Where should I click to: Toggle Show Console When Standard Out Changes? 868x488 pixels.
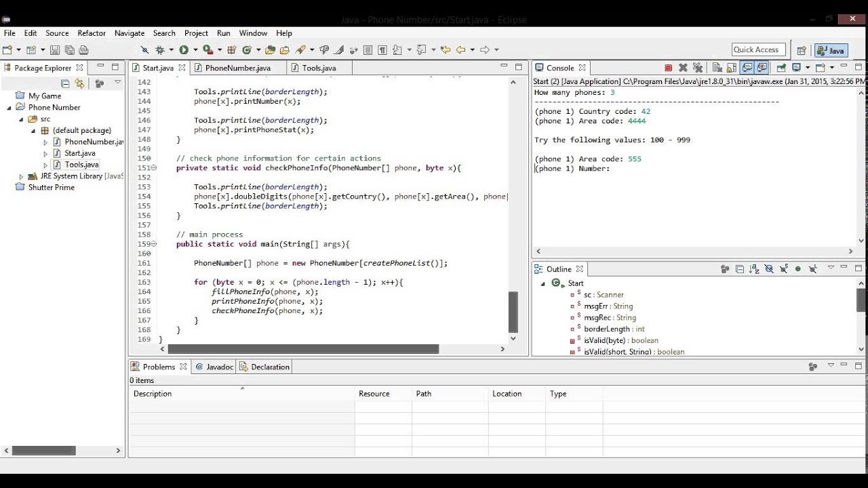(x=747, y=68)
